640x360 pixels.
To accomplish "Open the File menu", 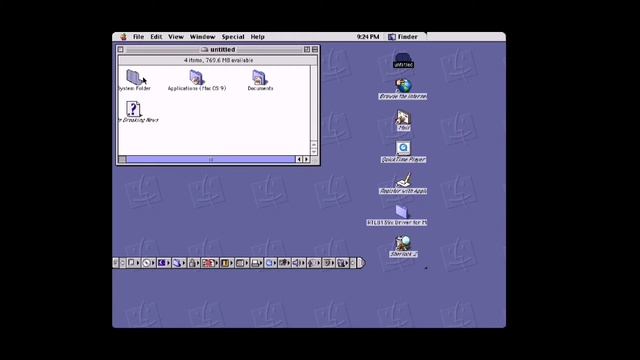I will click(x=138, y=37).
